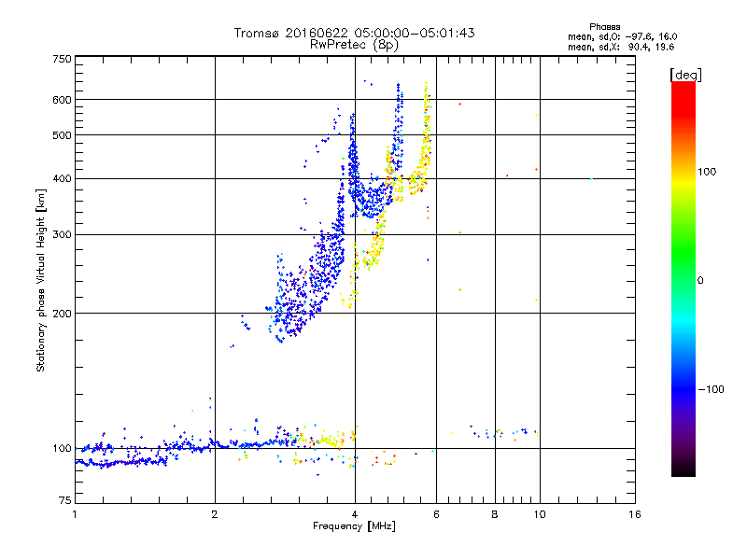Click the colorbar '100' tick label
The height and width of the screenshot is (560, 747).
tap(707, 172)
